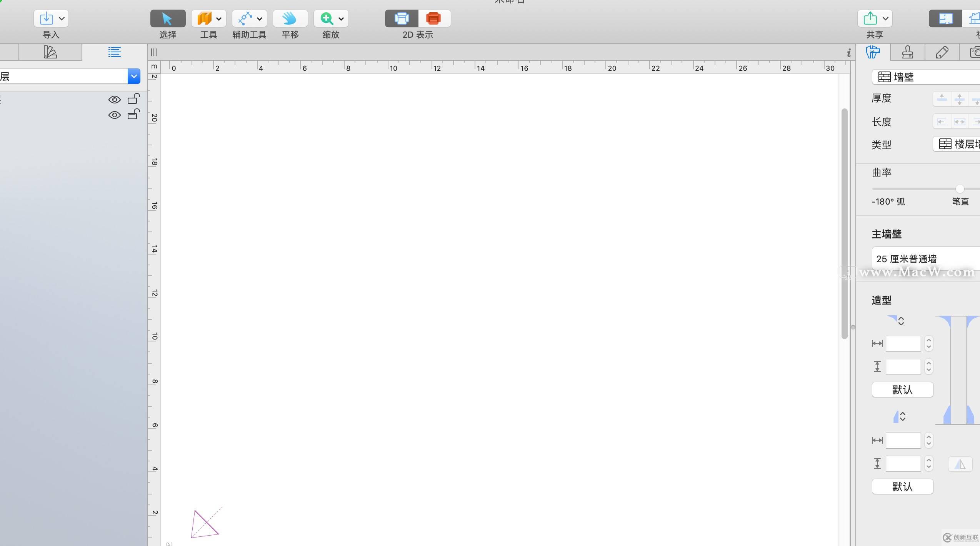Switch to the list view tab
Image resolution: width=980 pixels, height=546 pixels.
pyautogui.click(x=114, y=52)
